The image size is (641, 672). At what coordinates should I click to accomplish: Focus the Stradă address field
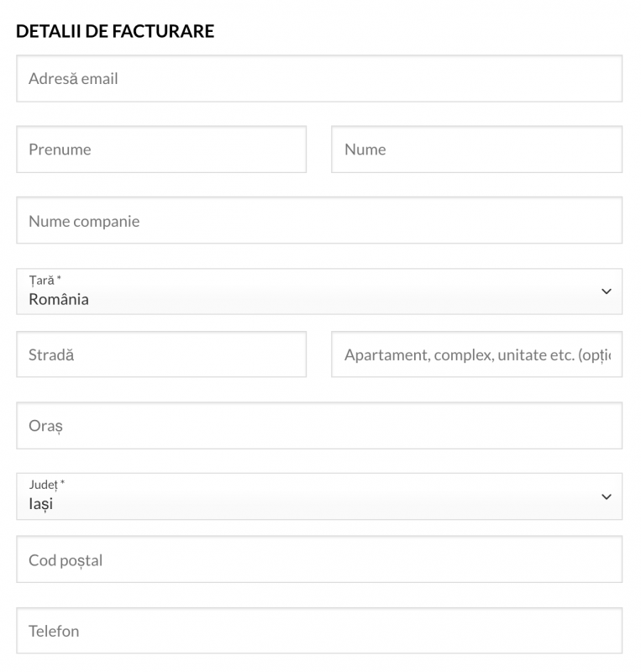pos(161,354)
